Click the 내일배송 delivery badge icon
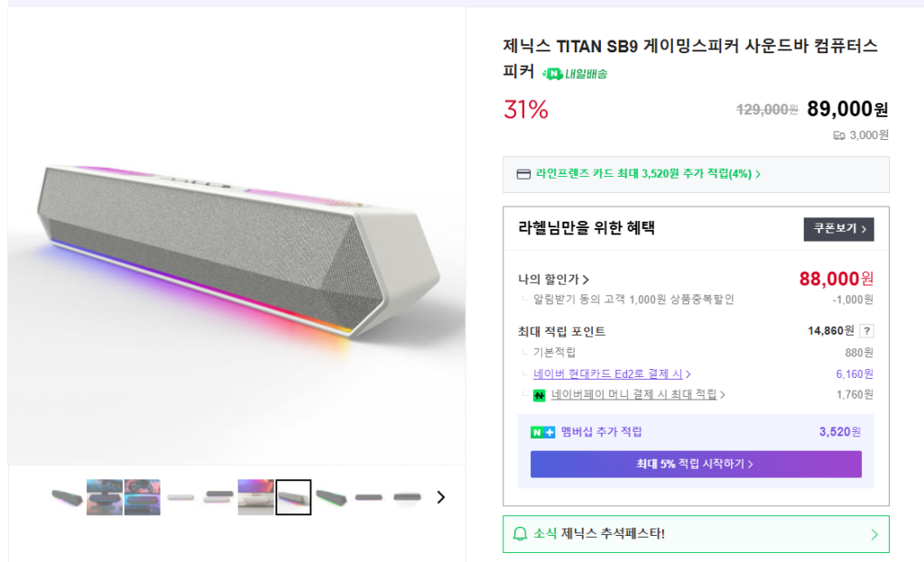 coord(553,74)
